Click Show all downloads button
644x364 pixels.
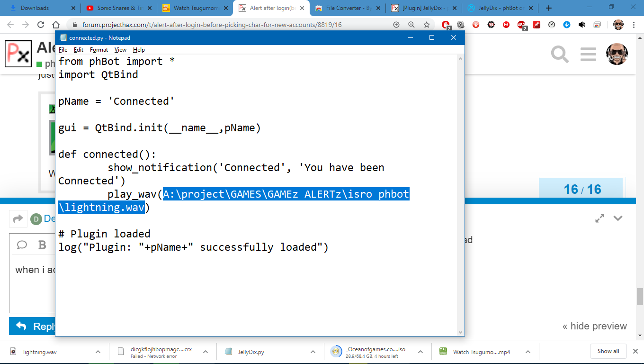pyautogui.click(x=608, y=351)
